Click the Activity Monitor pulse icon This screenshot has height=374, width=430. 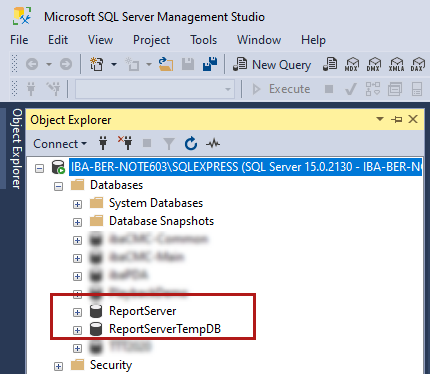tap(213, 144)
